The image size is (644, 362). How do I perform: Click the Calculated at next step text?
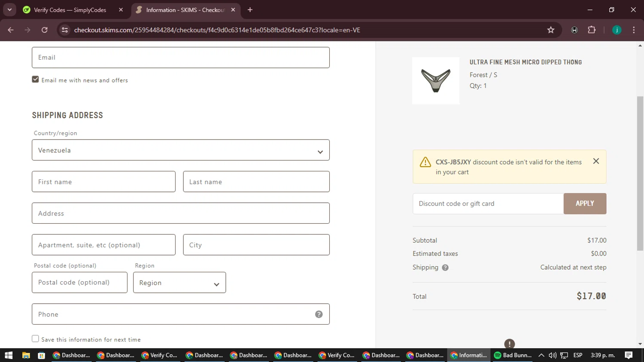[573, 267]
